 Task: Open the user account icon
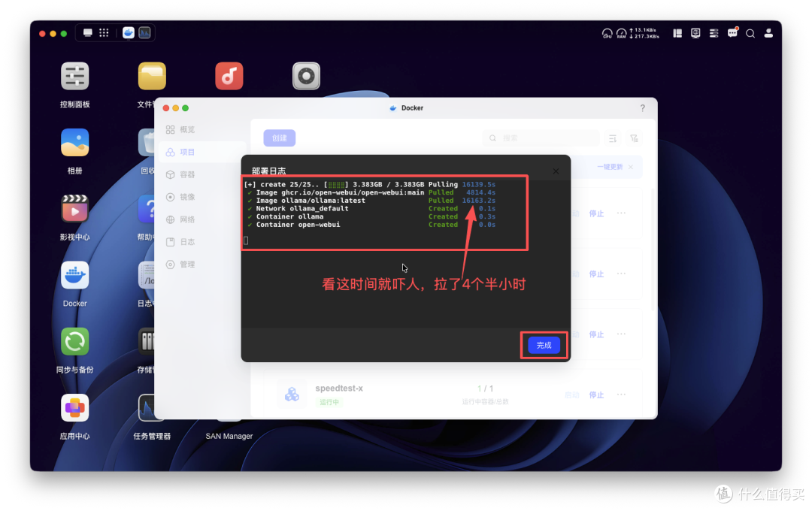[x=768, y=33]
